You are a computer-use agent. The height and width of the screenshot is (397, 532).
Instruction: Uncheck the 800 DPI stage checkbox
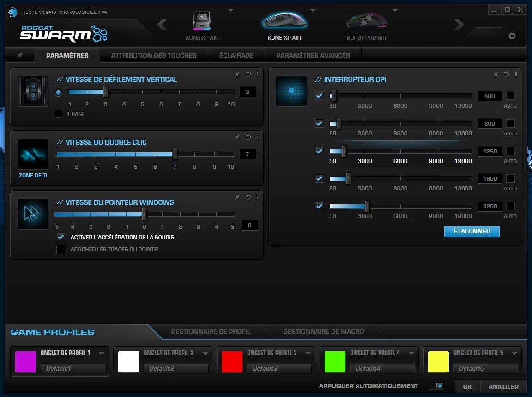(319, 123)
